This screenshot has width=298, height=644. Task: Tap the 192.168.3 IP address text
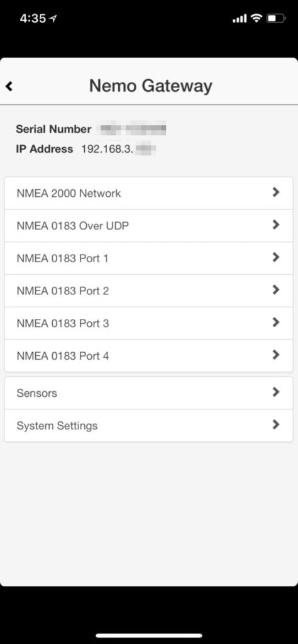pos(107,148)
